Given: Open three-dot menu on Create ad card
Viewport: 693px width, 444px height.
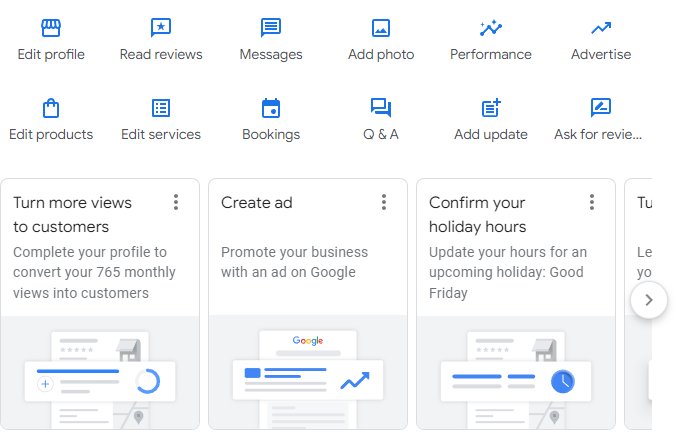Looking at the screenshot, I should [x=384, y=203].
